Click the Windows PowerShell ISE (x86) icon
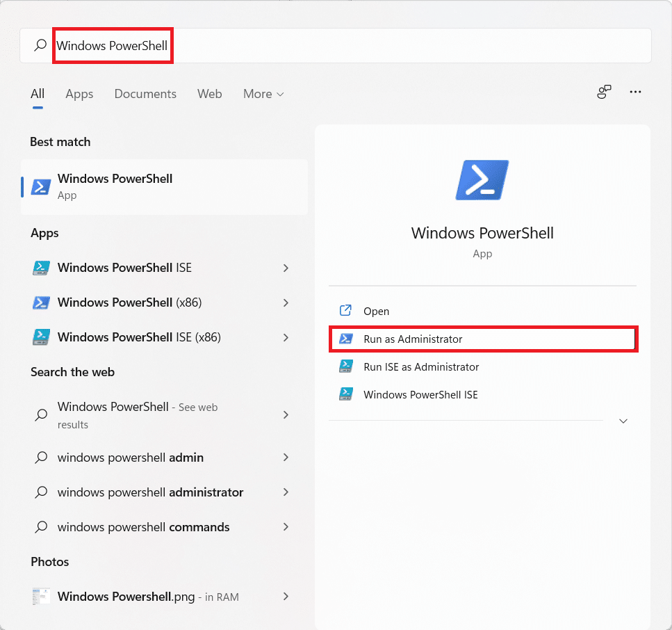 [41, 337]
